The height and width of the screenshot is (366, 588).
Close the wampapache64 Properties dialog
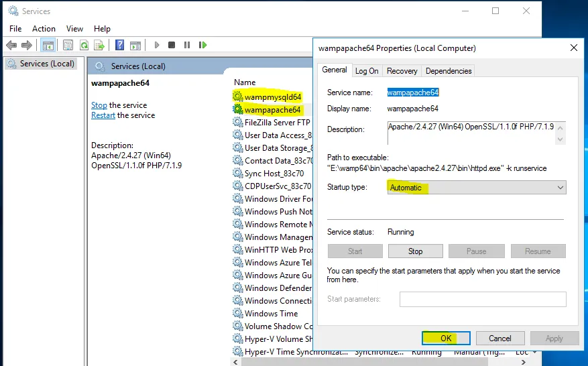click(574, 48)
